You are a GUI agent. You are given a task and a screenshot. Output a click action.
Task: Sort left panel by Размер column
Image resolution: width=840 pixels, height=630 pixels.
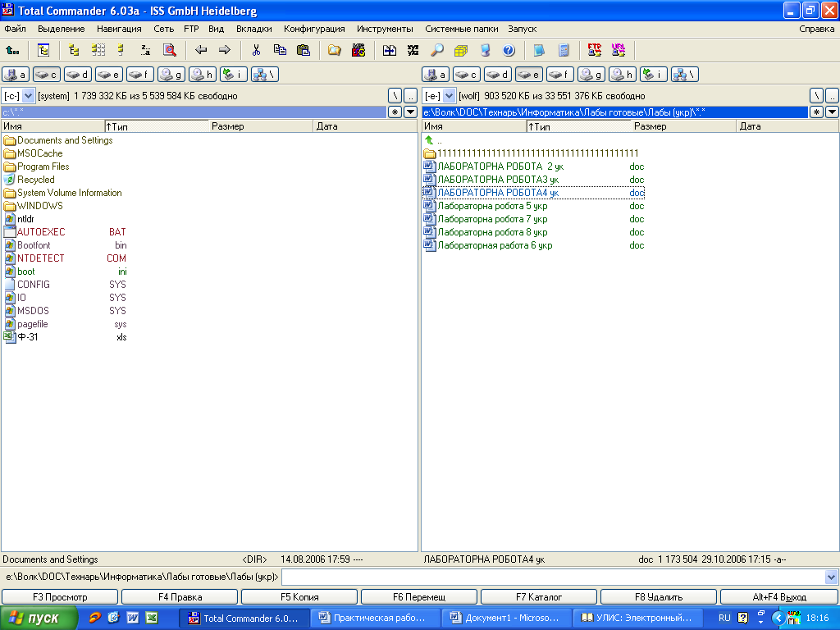[x=260, y=126]
